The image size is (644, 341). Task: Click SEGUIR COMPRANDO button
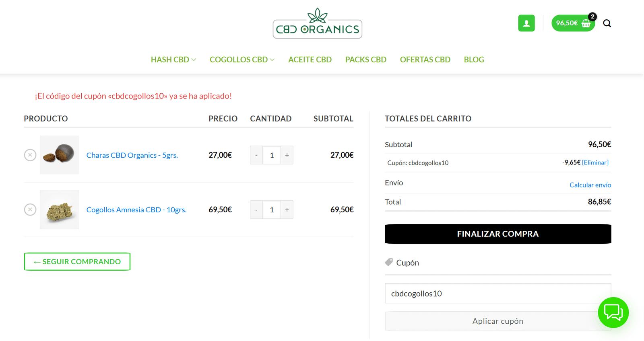click(x=77, y=262)
